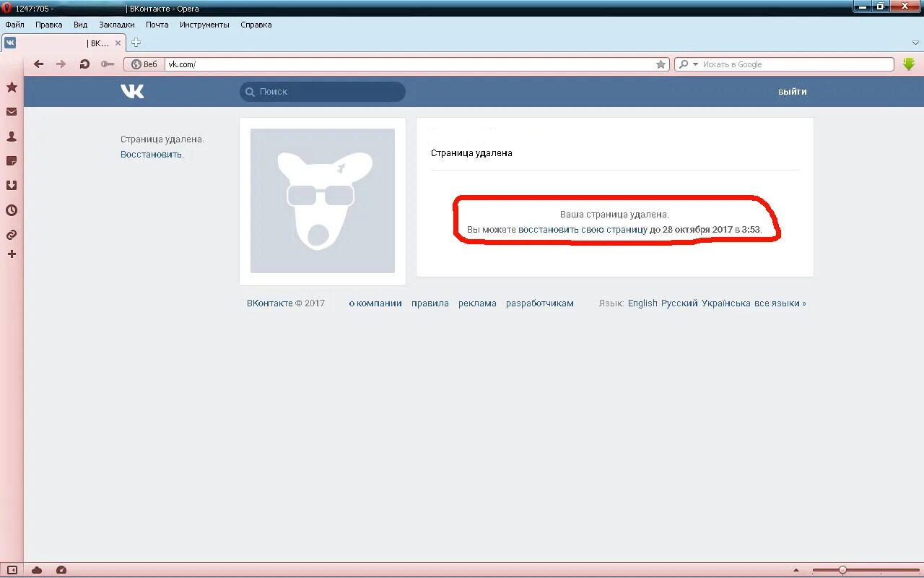Add a new panel with plus icon
Viewport: 924px width, 578px height.
click(x=12, y=254)
